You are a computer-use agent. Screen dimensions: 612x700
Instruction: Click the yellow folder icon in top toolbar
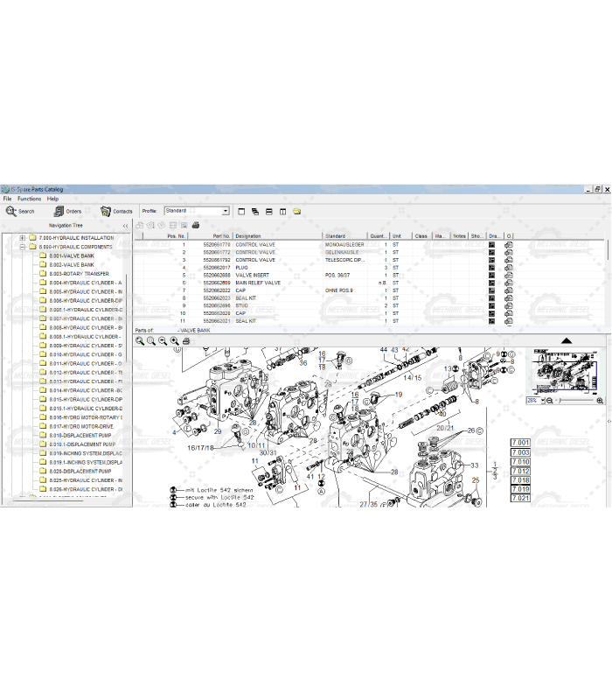(297, 211)
